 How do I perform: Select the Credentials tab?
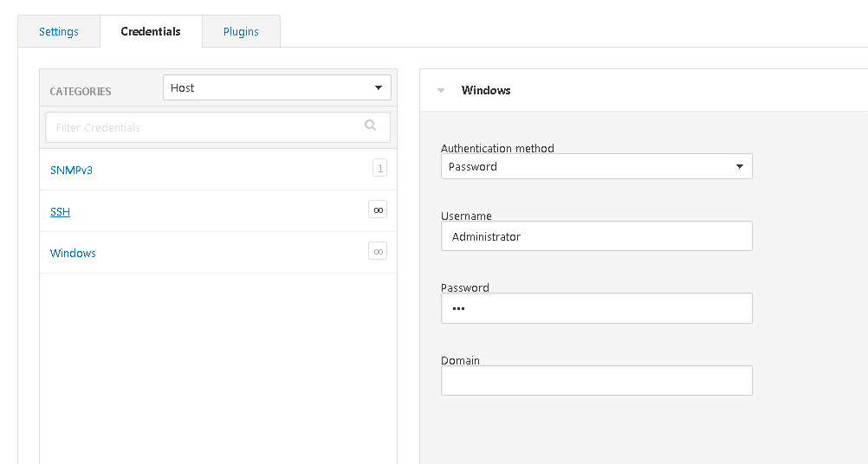(x=151, y=32)
